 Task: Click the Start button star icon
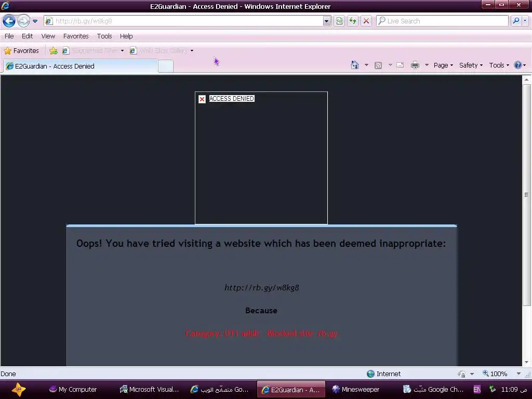click(x=19, y=389)
